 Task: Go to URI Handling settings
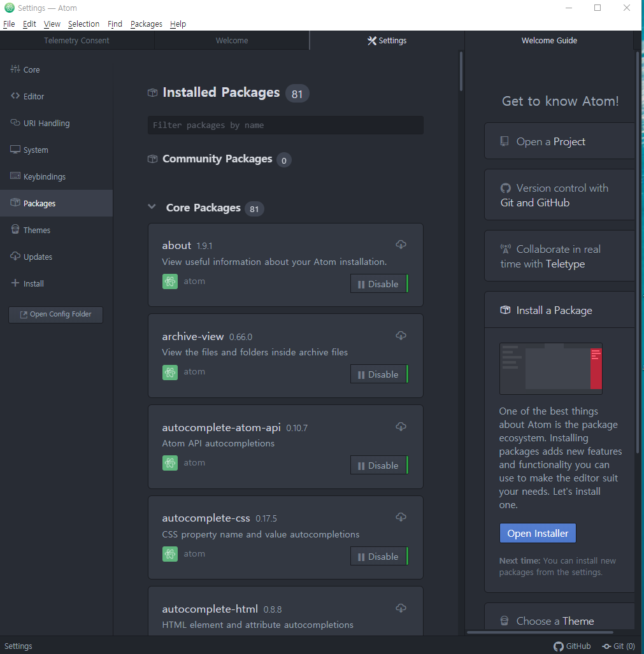(x=56, y=123)
